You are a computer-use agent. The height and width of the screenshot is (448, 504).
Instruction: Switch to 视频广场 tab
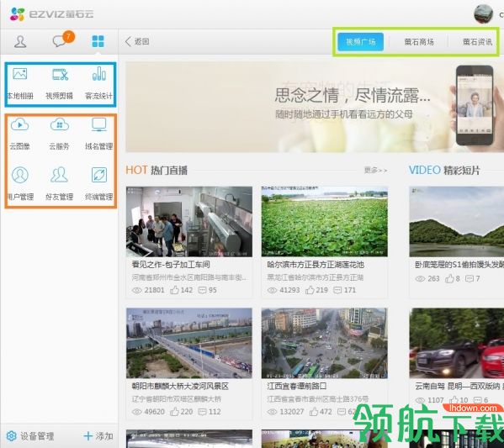pyautogui.click(x=360, y=42)
